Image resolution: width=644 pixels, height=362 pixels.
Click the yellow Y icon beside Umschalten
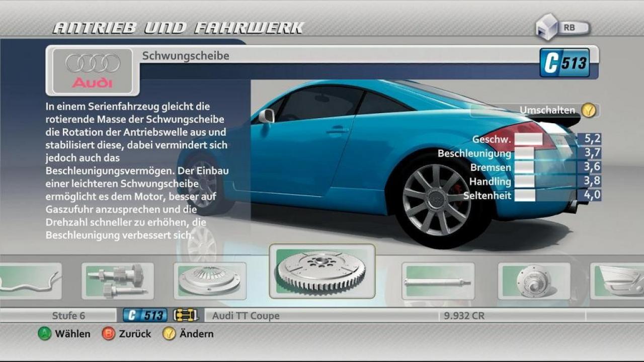pyautogui.click(x=589, y=110)
